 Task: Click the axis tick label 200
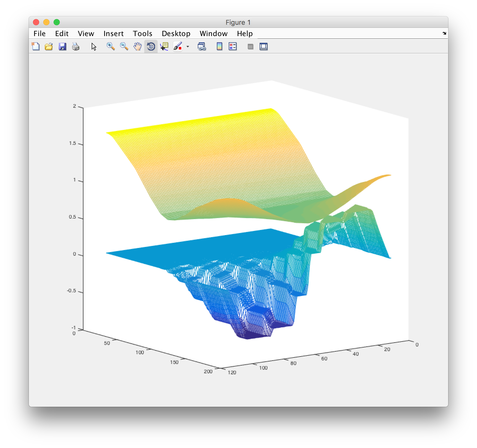coord(208,371)
